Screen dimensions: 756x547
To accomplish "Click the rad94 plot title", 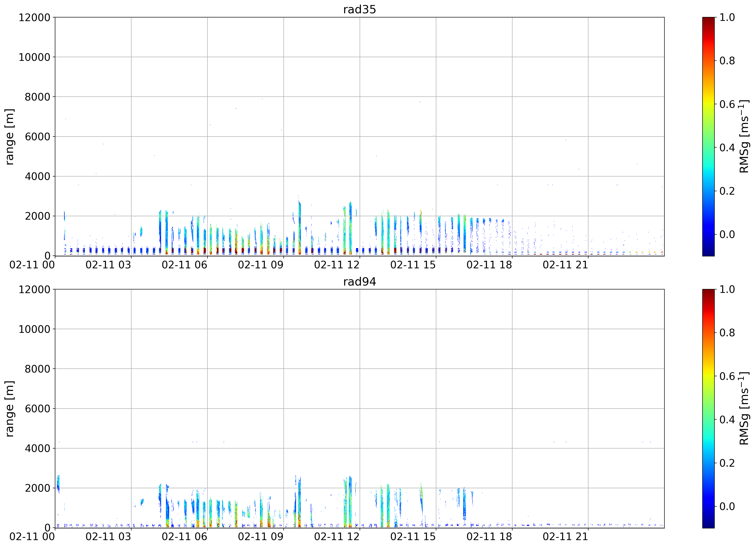I will coord(359,282).
